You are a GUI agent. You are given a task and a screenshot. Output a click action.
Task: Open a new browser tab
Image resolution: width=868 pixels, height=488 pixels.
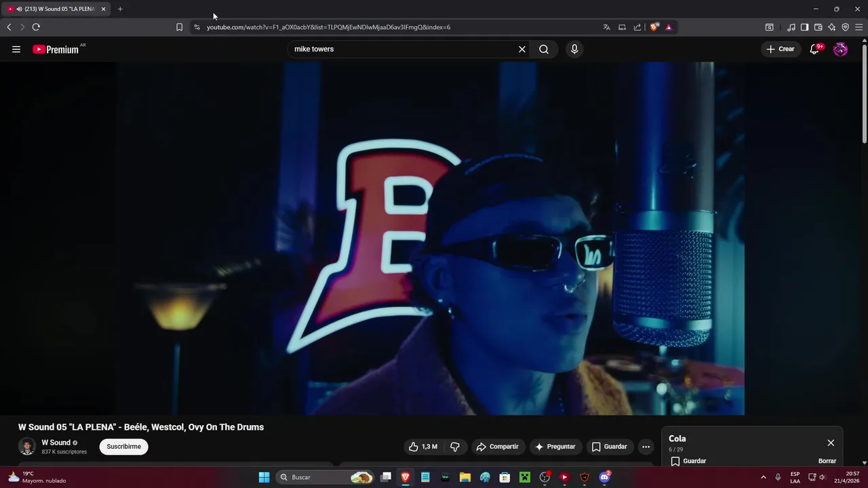(x=120, y=9)
